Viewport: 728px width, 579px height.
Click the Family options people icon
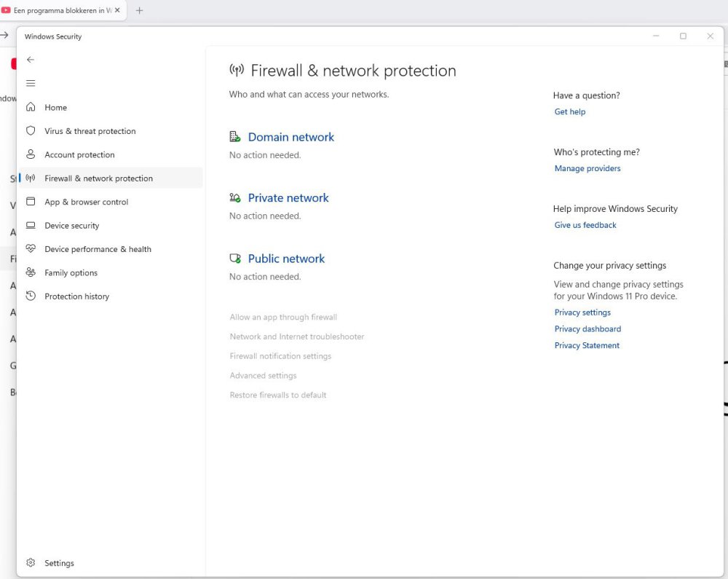[x=31, y=272]
